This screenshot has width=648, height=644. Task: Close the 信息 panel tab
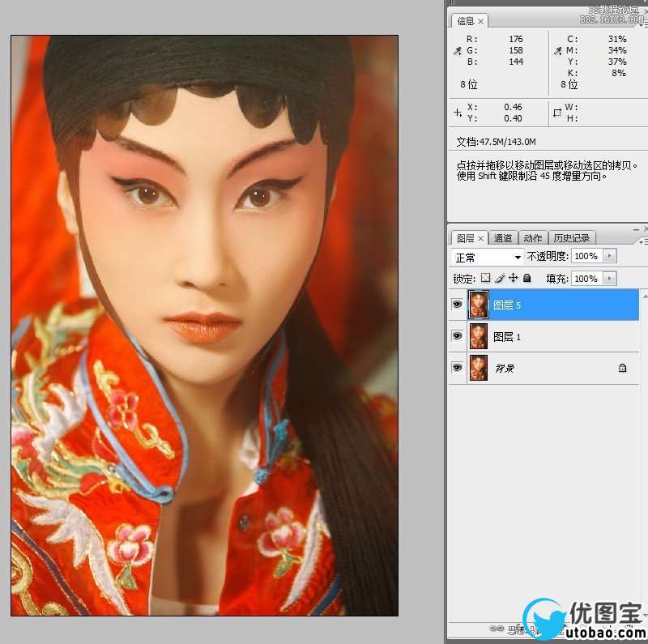point(480,21)
